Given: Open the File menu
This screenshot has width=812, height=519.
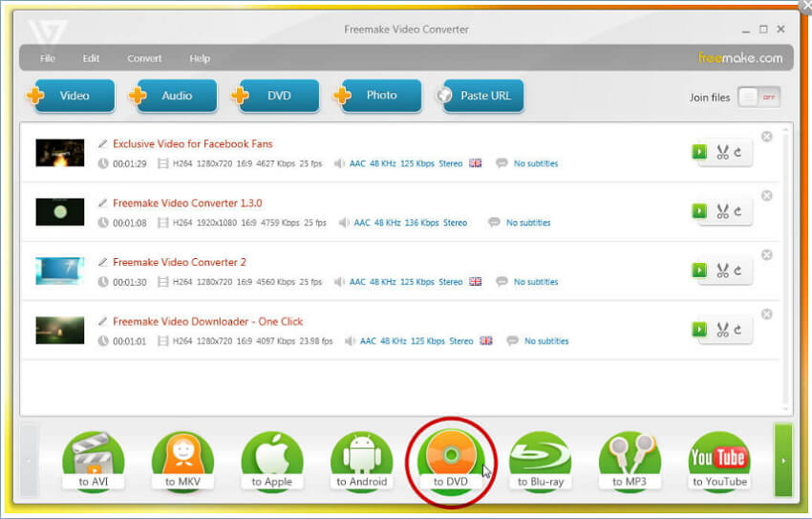Looking at the screenshot, I should click(48, 58).
